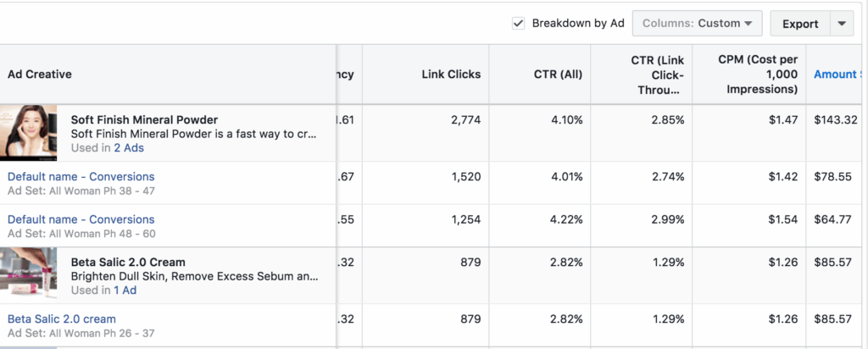
Task: Open the 1 Ad link
Action: click(125, 291)
